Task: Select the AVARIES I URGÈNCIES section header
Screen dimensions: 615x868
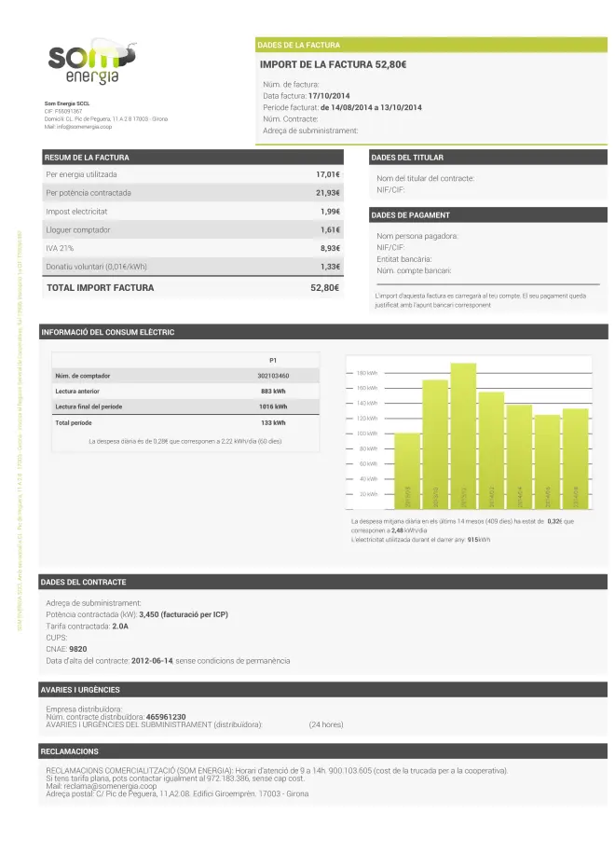Action: coord(83,690)
